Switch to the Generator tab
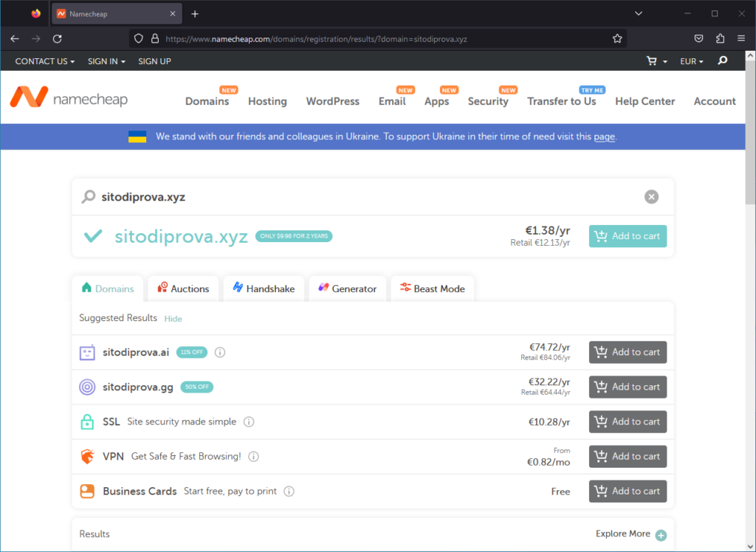Image resolution: width=756 pixels, height=552 pixels. click(348, 289)
